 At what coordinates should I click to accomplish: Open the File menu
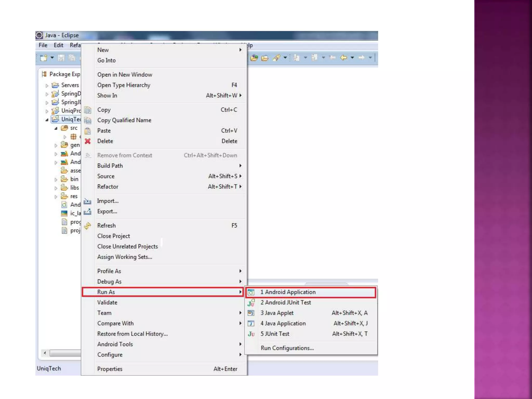coord(43,45)
